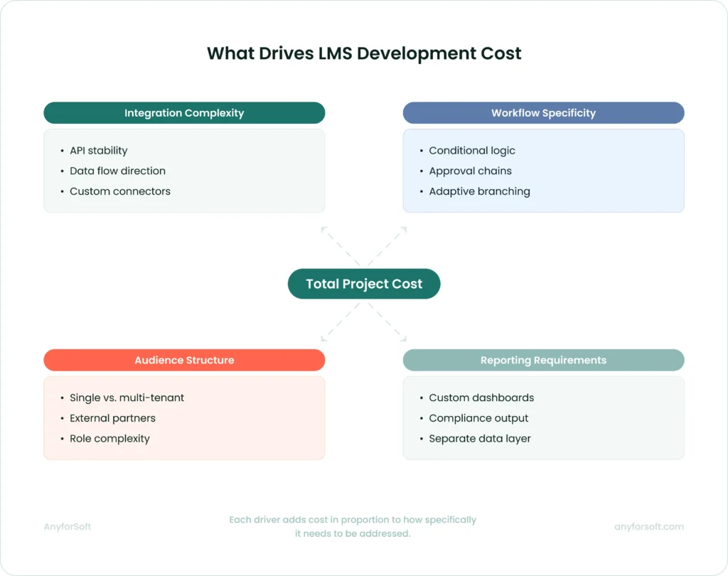Click the dashed arrow pointing to Workflow Specificity
This screenshot has height=576, width=728.
tap(394, 240)
